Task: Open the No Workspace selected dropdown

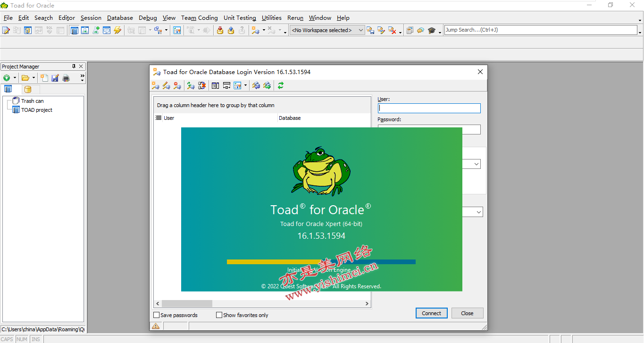Action: (x=361, y=30)
